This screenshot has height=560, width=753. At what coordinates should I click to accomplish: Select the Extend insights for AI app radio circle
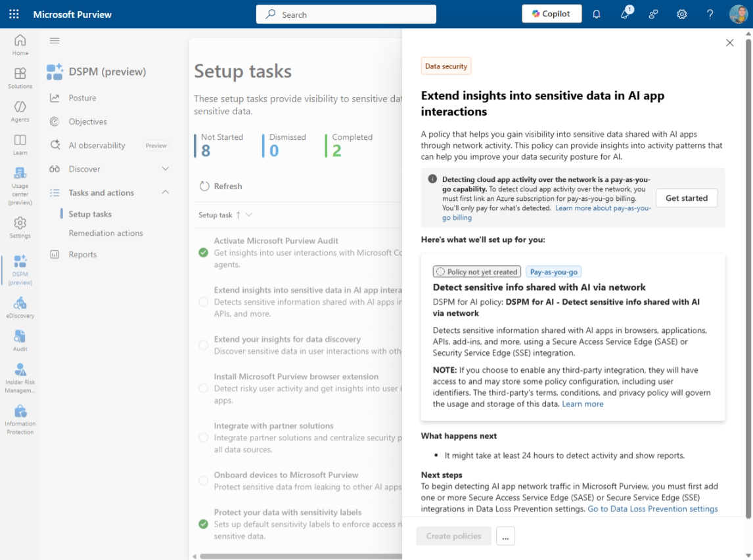(x=204, y=302)
